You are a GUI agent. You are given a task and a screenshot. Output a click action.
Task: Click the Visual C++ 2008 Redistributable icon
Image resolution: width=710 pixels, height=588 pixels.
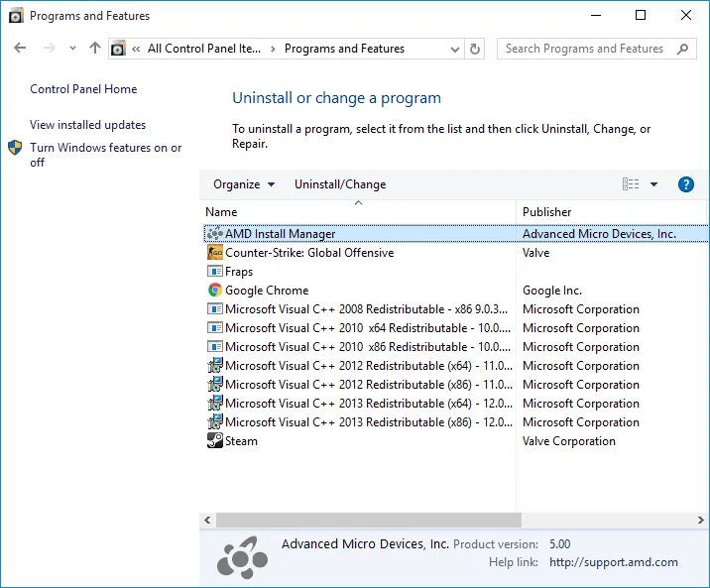tap(215, 308)
